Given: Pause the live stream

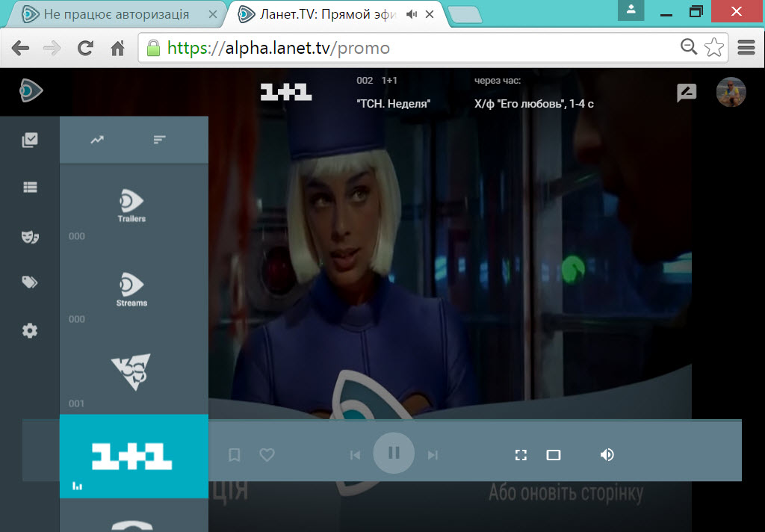Looking at the screenshot, I should 394,453.
